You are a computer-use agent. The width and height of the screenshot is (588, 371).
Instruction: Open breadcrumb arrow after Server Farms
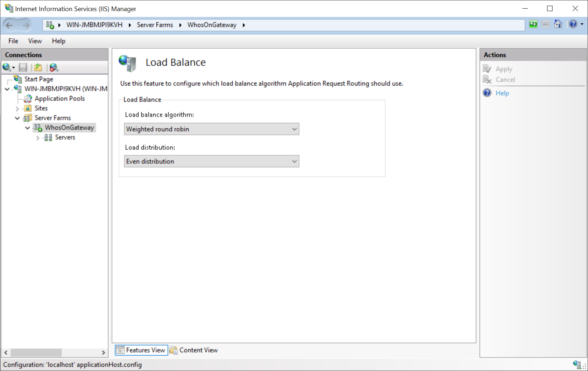pos(180,25)
